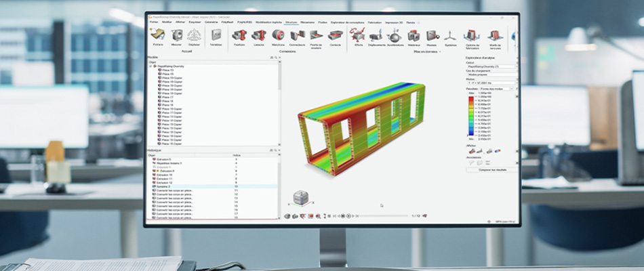Open the Modes frequency dropdown

pos(491,83)
